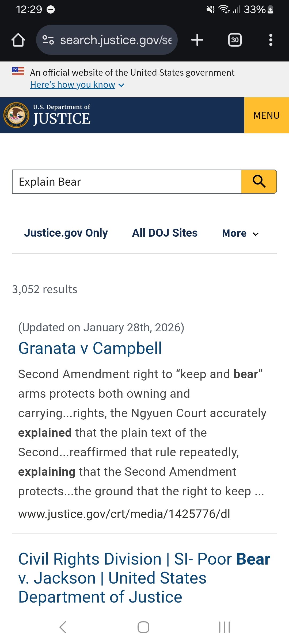The image size is (289, 644).
Task: Open the tab switcher showing 30 tabs
Action: coord(235,40)
